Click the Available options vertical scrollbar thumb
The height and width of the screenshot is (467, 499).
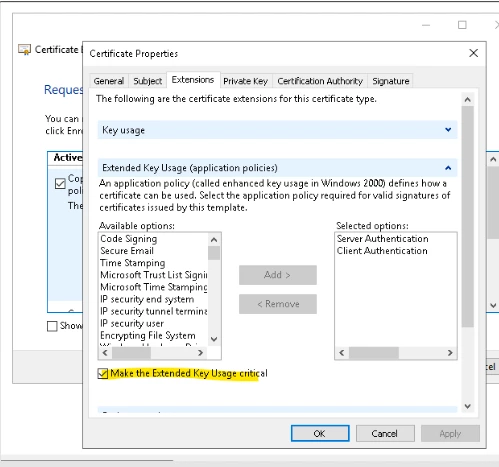pyautogui.click(x=214, y=253)
